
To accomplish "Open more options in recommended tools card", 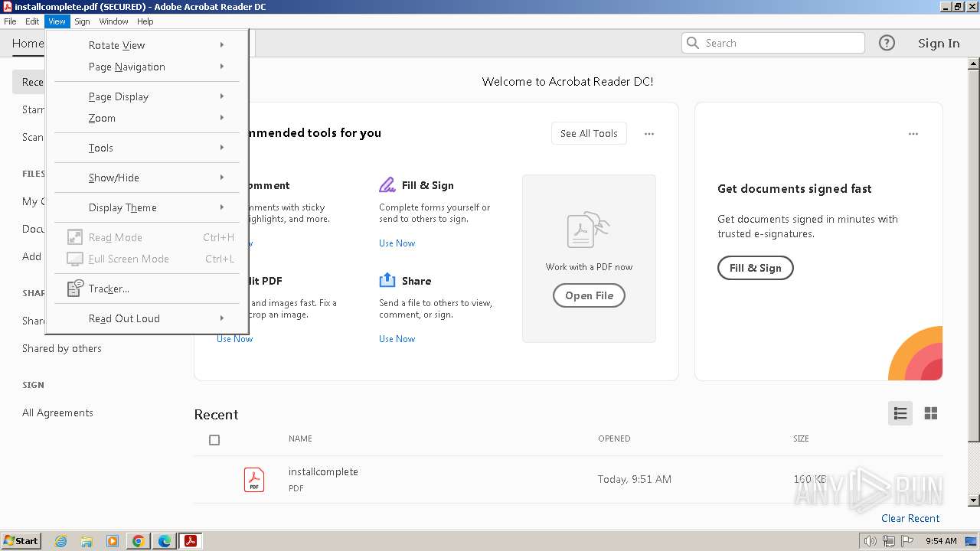I will point(649,134).
